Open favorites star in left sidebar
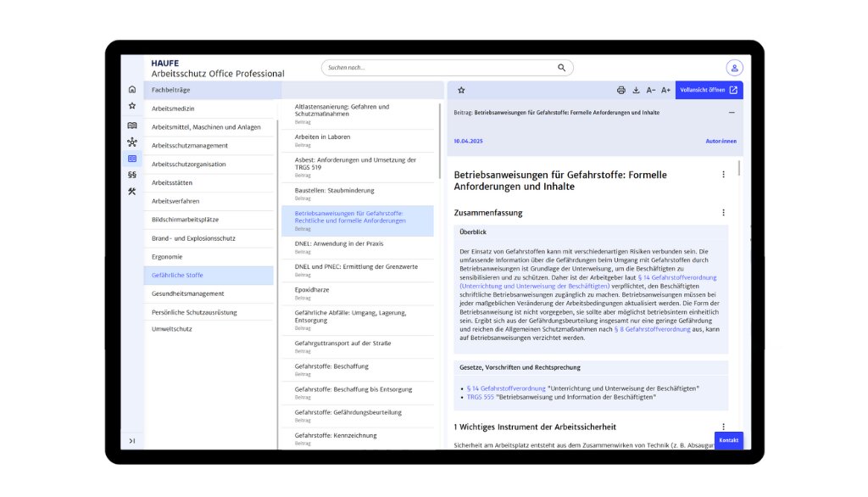868x497 pixels. click(131, 106)
